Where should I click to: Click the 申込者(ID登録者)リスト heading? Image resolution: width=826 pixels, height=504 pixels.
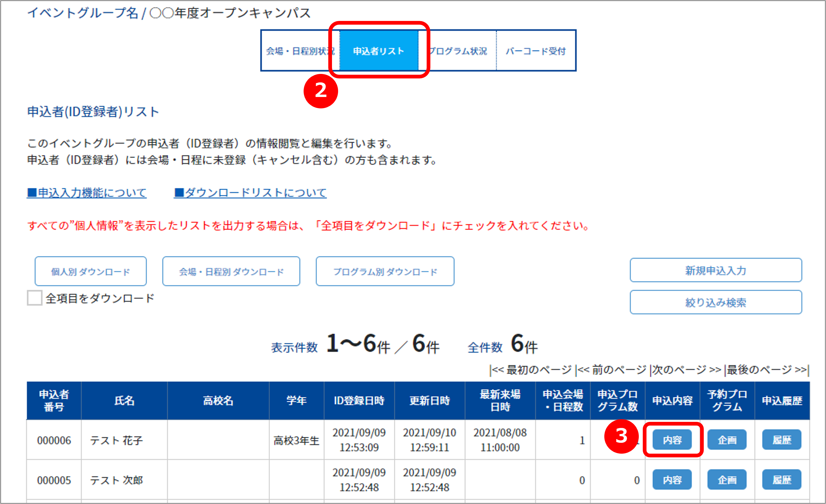(93, 112)
